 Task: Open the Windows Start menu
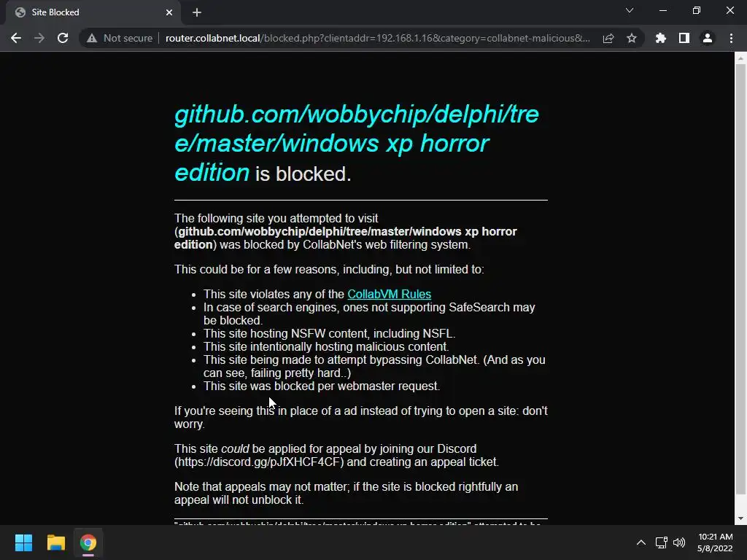(23, 542)
